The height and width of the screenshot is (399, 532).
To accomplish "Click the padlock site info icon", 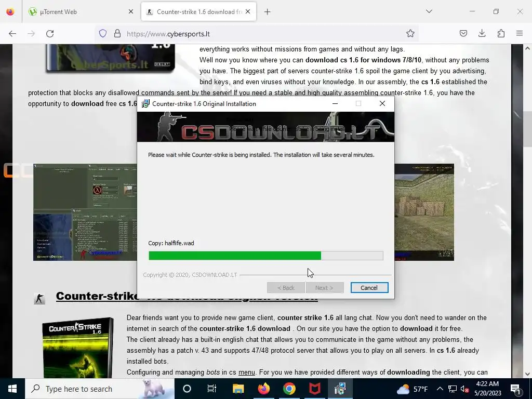I will point(117,33).
